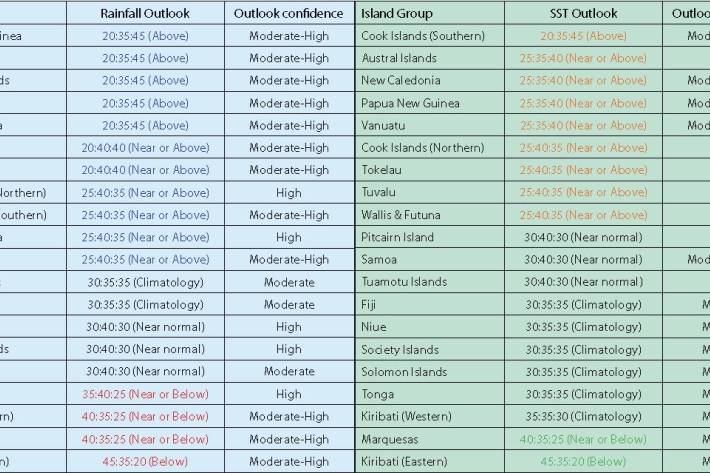
Task: Select the Tokelau island cell
Action: click(x=383, y=170)
